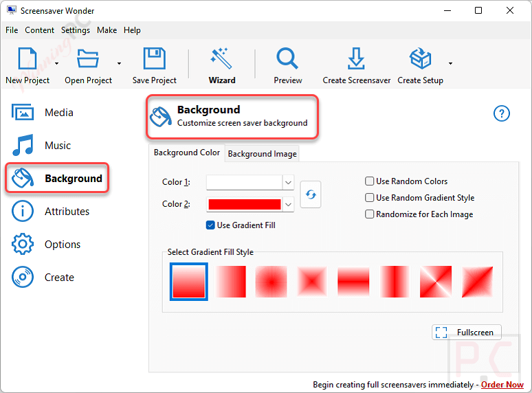Open the Media section in sidebar
Screen dimensions: 532x393
(43, 112)
